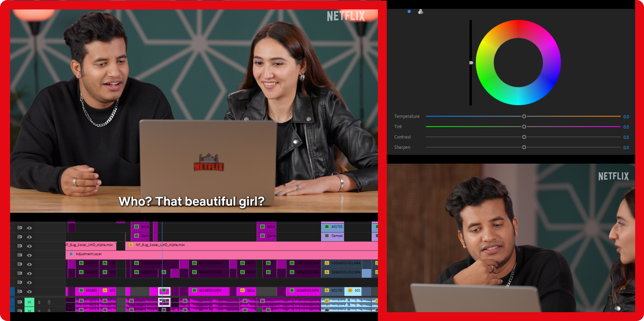Toggle eye on the b0168S video track
The height and width of the screenshot is (321, 644).
[30, 292]
